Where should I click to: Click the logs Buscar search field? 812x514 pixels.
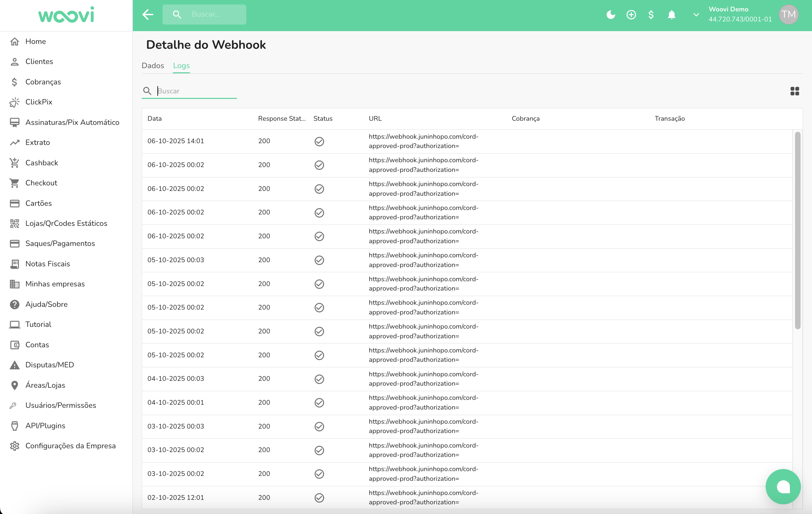coord(195,91)
